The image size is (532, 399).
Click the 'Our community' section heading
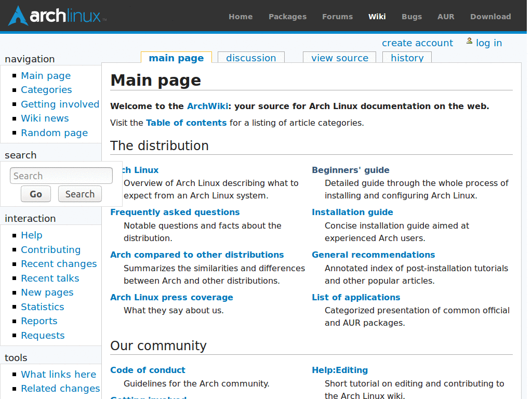158,345
